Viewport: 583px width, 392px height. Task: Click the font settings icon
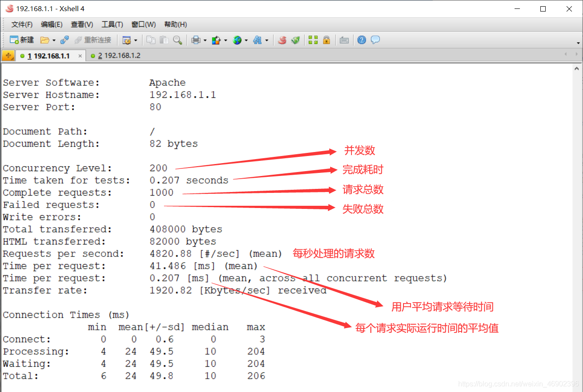coord(258,40)
